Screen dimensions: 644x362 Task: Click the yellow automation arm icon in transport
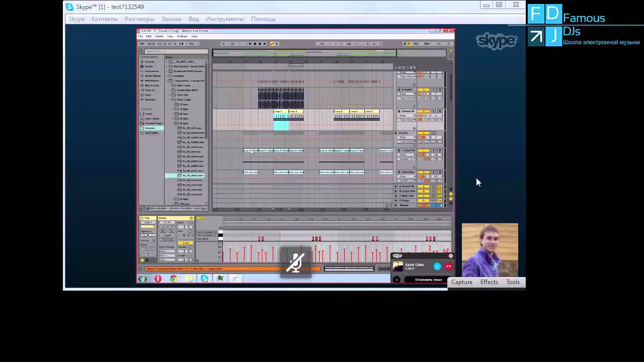[x=272, y=44]
